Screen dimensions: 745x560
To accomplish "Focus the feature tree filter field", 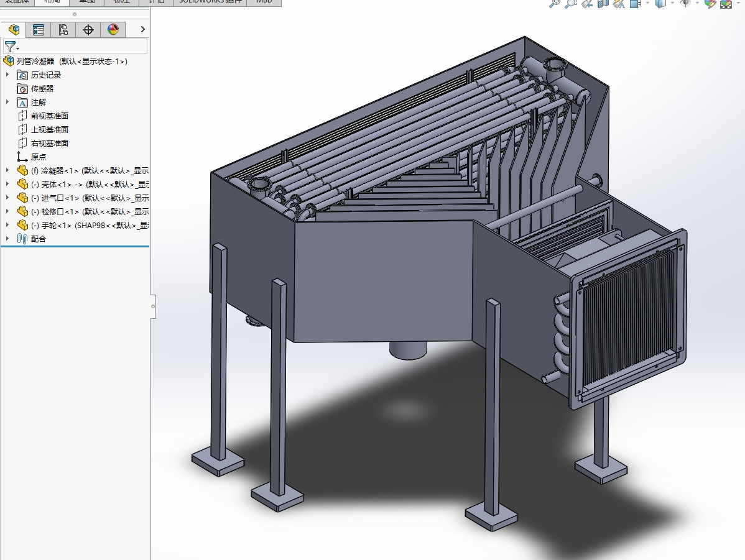I will pos(75,47).
